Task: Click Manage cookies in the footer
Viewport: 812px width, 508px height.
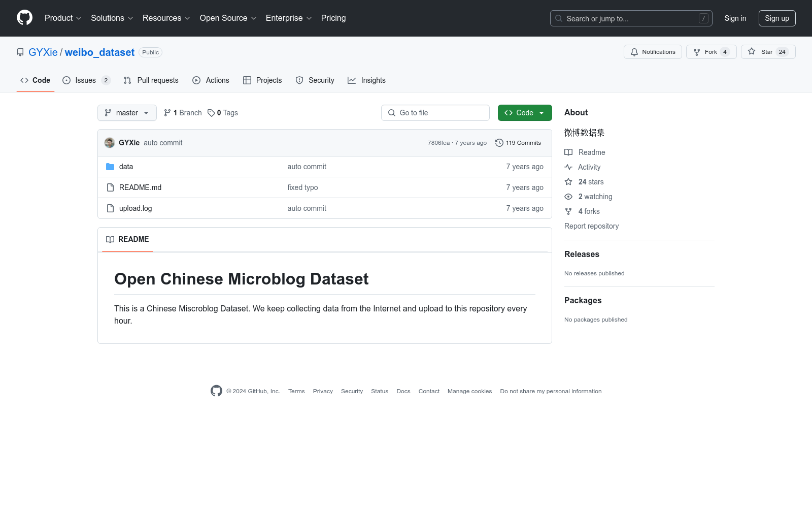Action: (469, 391)
